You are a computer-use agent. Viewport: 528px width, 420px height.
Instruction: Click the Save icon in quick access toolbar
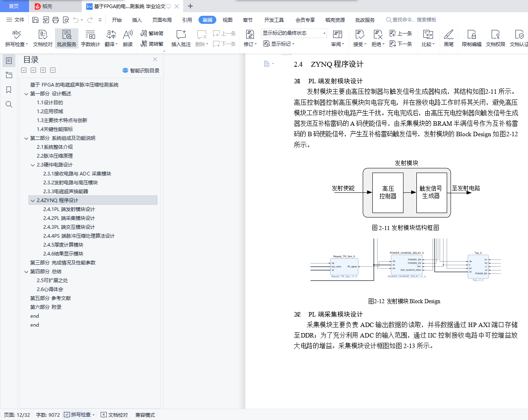35,20
